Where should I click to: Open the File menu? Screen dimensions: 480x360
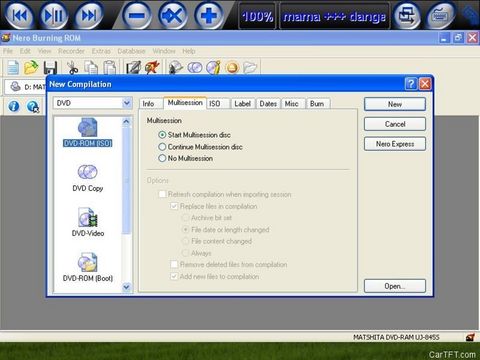point(8,51)
